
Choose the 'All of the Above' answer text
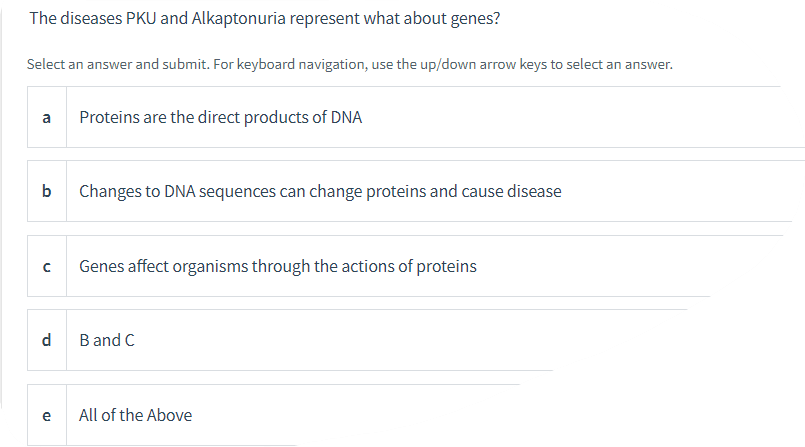click(x=136, y=415)
